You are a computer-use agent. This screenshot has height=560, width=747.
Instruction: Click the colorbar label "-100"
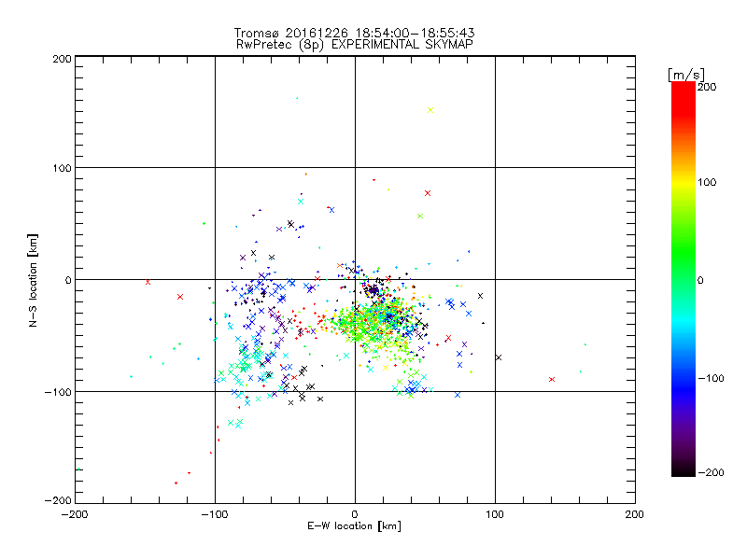pyautogui.click(x=711, y=378)
